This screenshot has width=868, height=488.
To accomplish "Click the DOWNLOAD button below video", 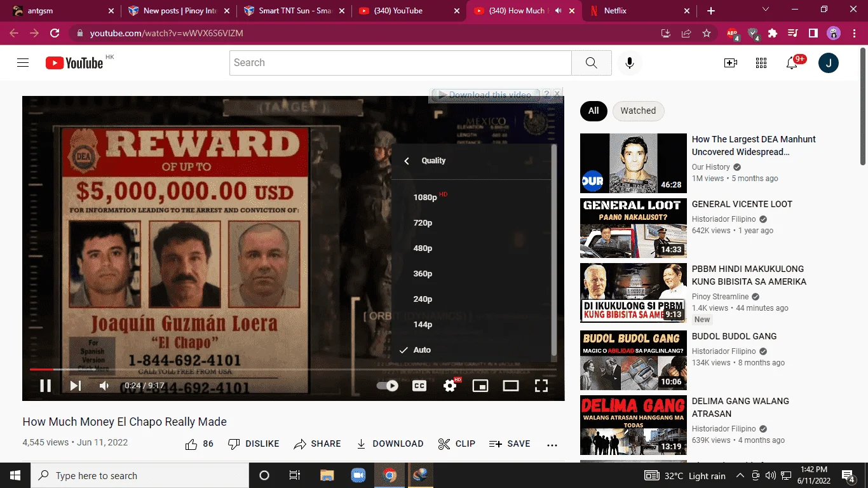I will point(390,444).
